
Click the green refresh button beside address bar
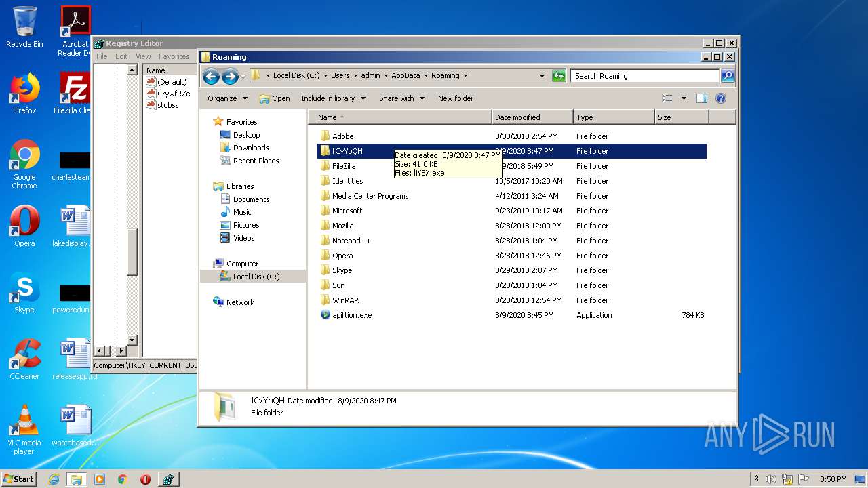(x=559, y=76)
